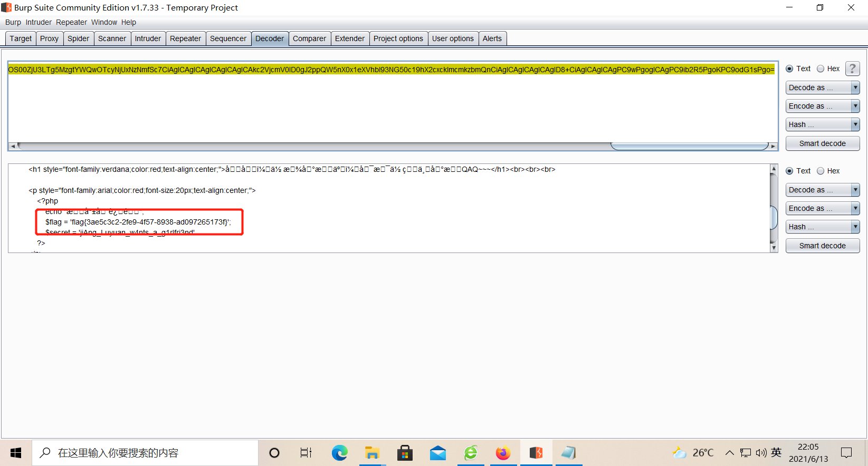
Task: Launch Firefox from the taskbar
Action: coord(503,453)
